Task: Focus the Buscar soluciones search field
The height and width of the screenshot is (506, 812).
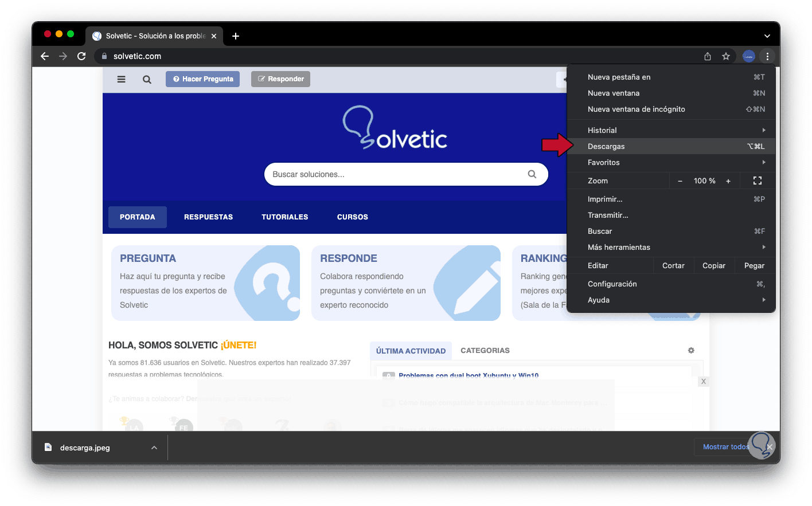Action: 406,174
